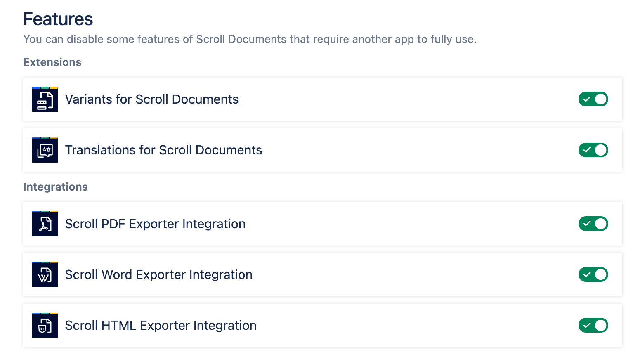Disable Scroll PDF Exporter Integration

pos(593,224)
